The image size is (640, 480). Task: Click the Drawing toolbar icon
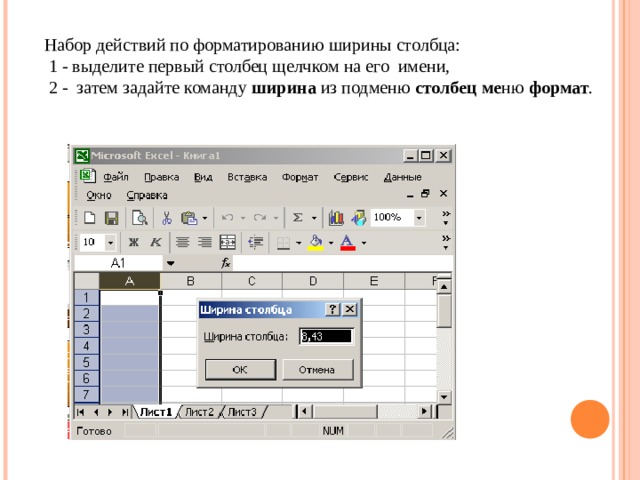click(x=359, y=218)
